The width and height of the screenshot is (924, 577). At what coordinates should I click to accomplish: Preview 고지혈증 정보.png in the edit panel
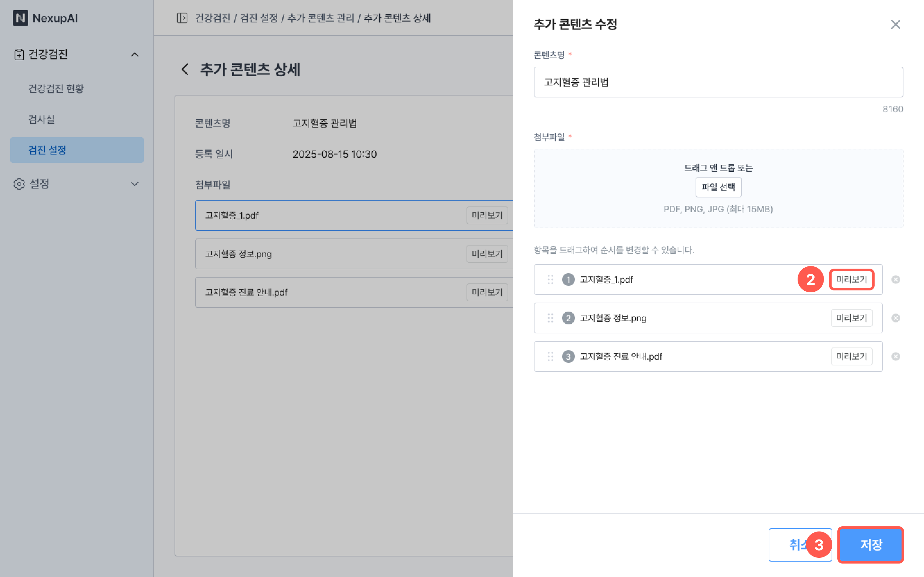click(x=851, y=318)
